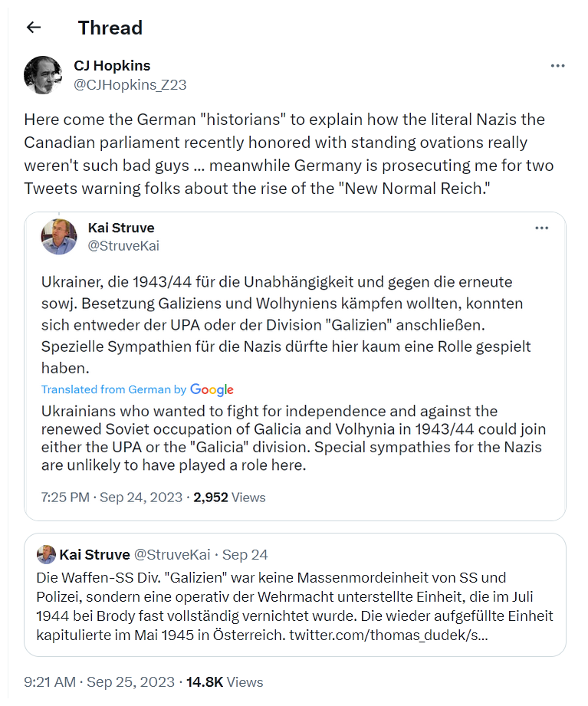Open twitter.com/thomas_dudek link

tap(389, 635)
